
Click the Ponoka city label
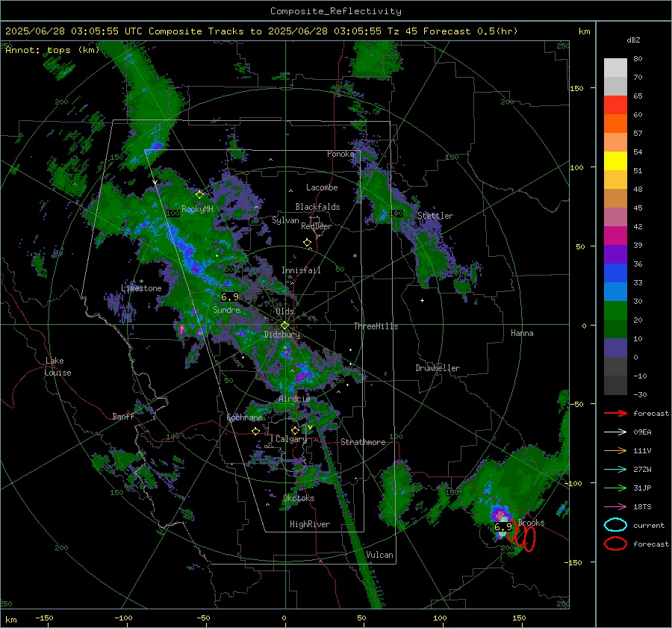(340, 154)
